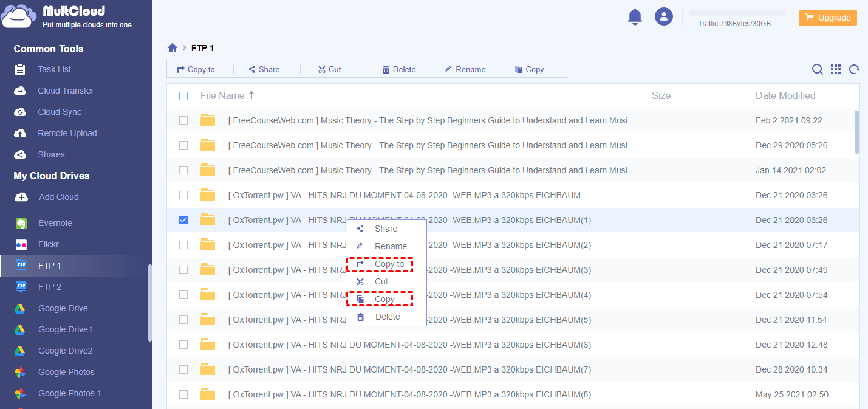
Task: Select the home icon in breadcrumb
Action: [x=173, y=47]
